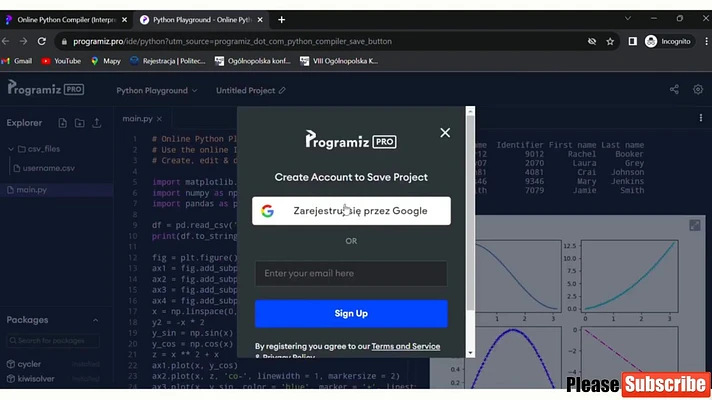Open Chrome menu three dots
Viewport: 712px width, 400px height.
[706, 41]
